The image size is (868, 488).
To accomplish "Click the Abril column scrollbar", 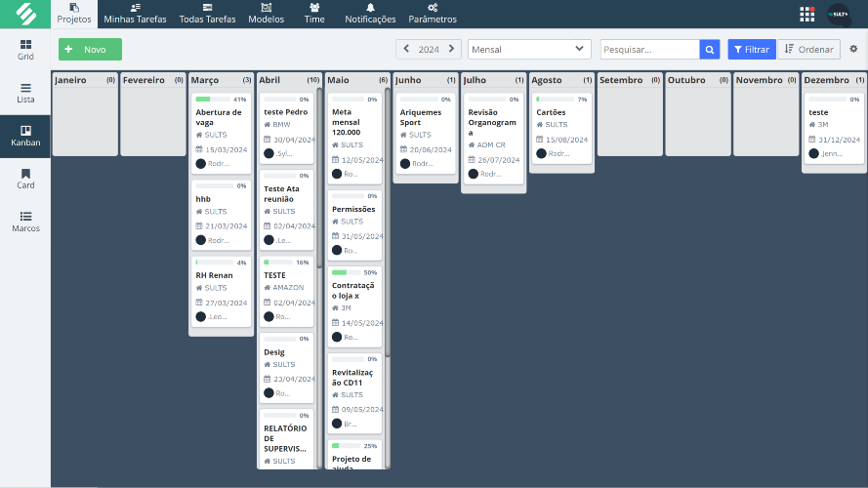I will click(x=319, y=178).
